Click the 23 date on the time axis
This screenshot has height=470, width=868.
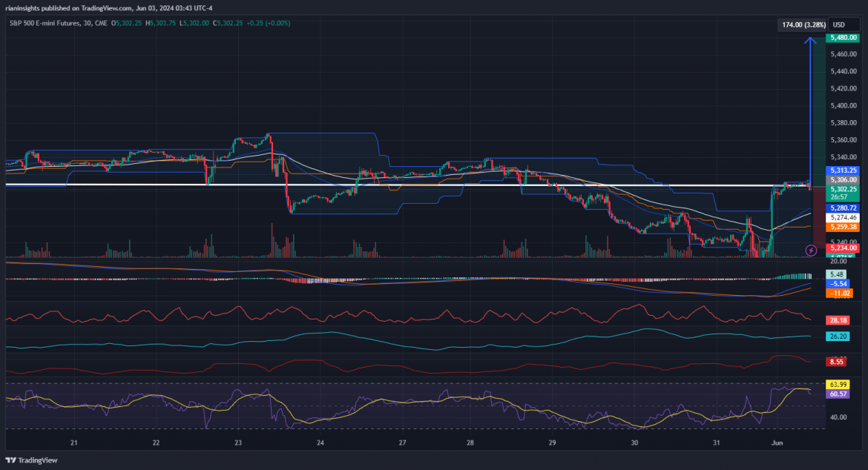pyautogui.click(x=238, y=443)
